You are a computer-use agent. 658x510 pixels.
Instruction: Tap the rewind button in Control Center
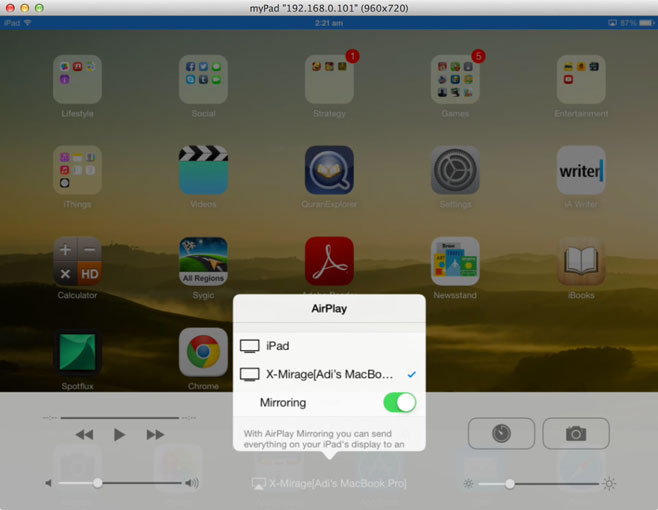[84, 434]
